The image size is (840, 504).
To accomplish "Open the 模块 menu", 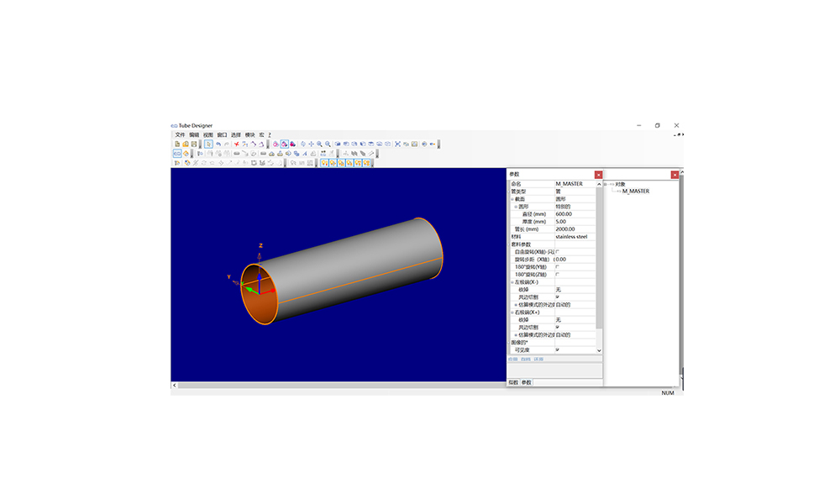I will 249,135.
